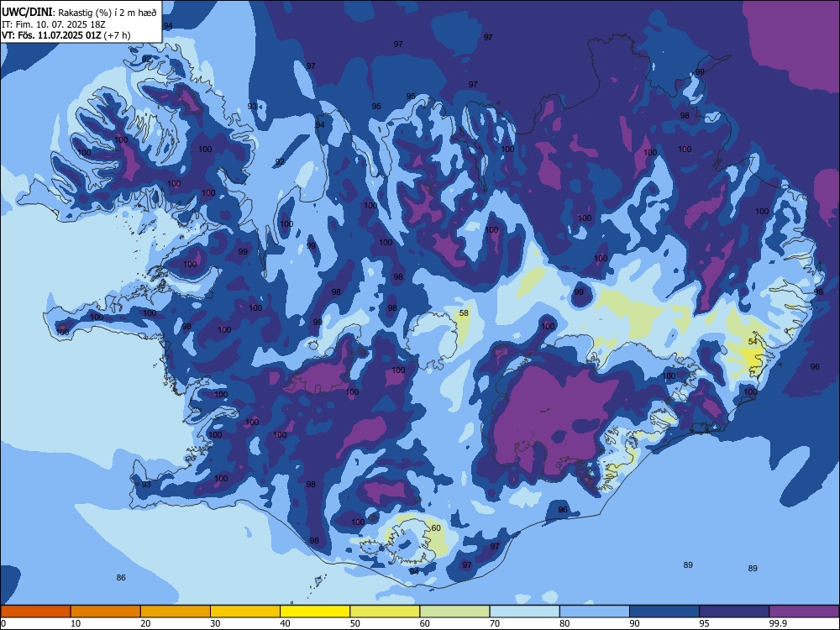Viewport: 840px width, 630px height.
Task: Click the legend tick label '30'
Action: click(215, 623)
